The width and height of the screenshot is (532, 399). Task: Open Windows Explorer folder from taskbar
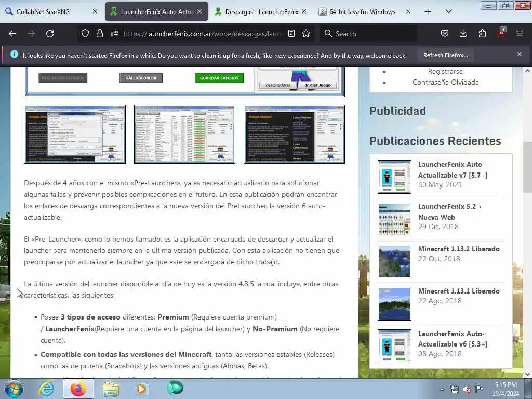coord(111,389)
